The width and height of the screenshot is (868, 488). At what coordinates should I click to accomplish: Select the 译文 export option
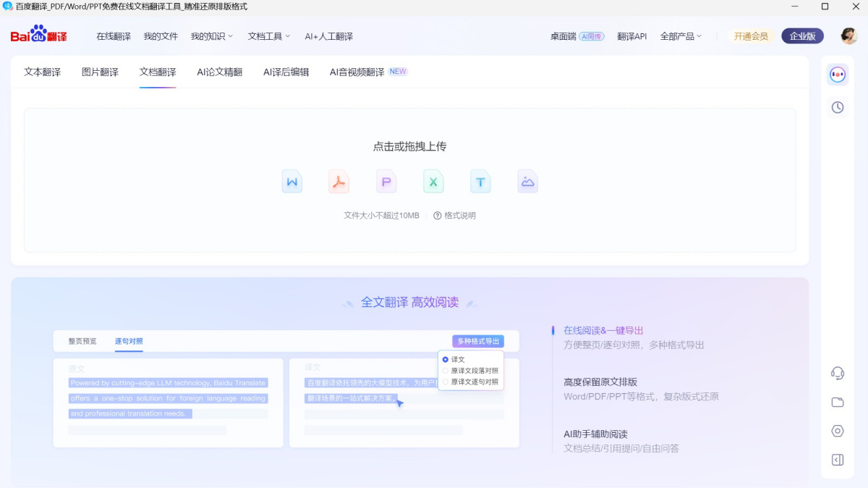[457, 359]
